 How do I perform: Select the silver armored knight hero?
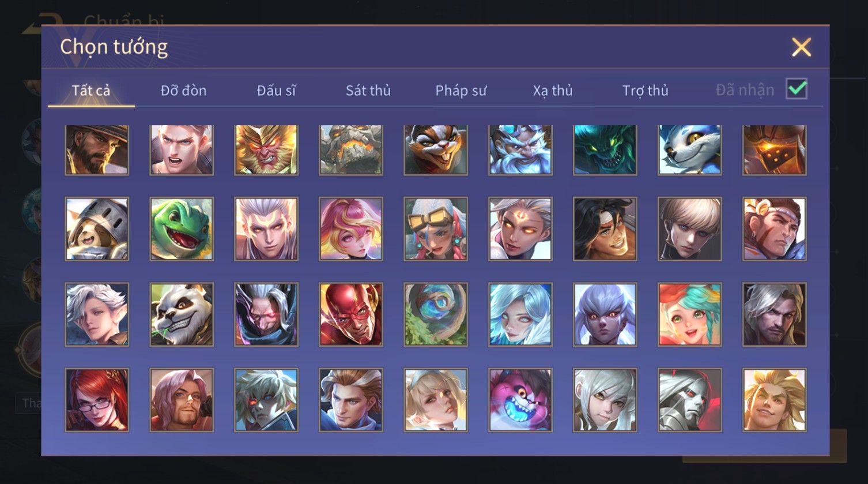(x=690, y=400)
